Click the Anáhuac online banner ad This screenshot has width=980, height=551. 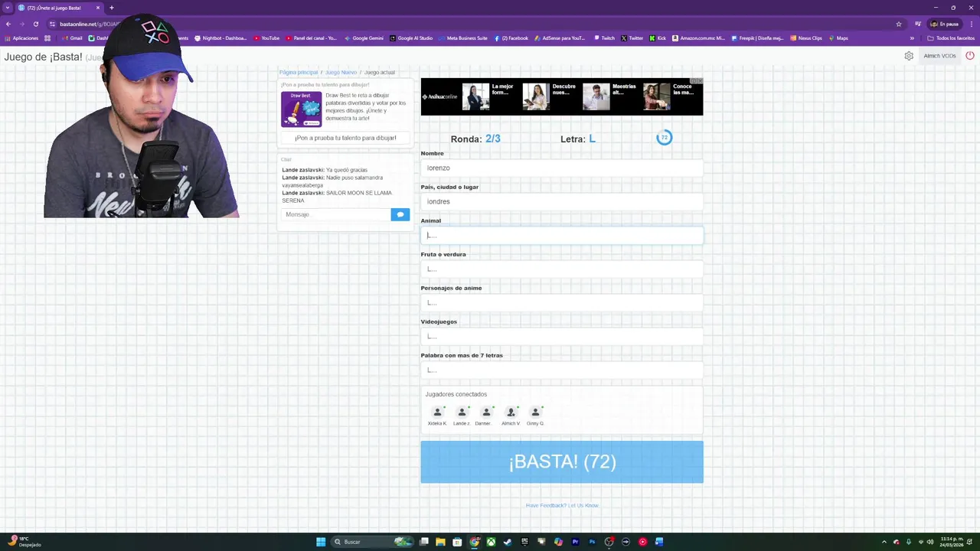click(x=562, y=97)
